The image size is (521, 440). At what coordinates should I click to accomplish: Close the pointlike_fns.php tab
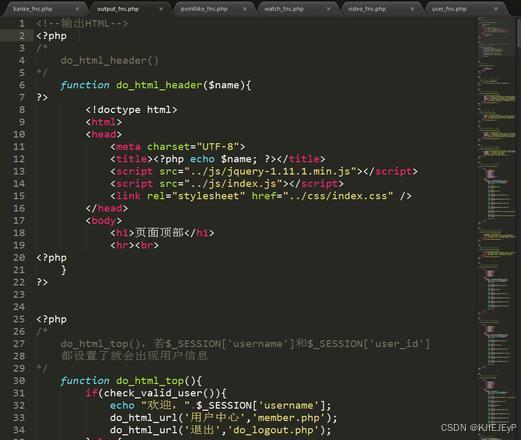click(245, 9)
